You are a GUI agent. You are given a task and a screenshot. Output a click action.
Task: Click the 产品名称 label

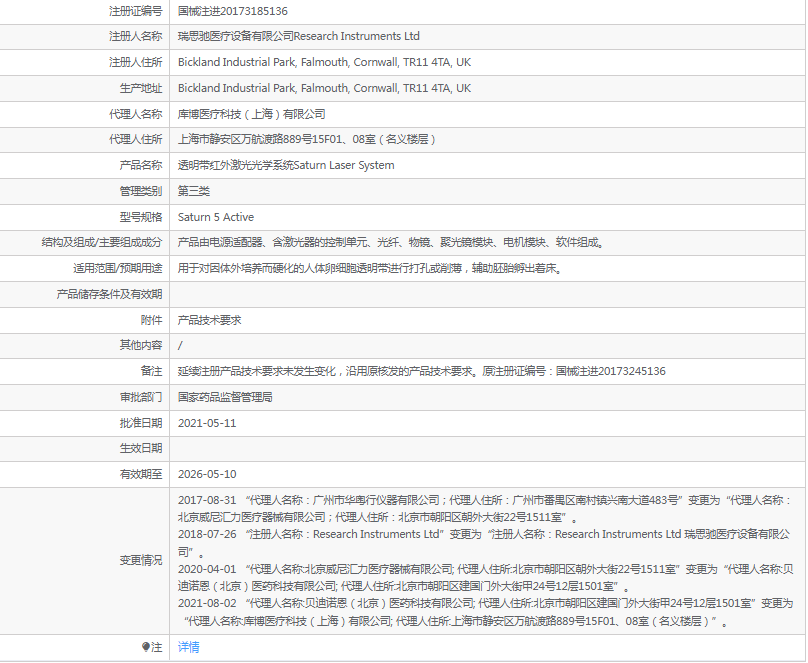tap(141, 165)
